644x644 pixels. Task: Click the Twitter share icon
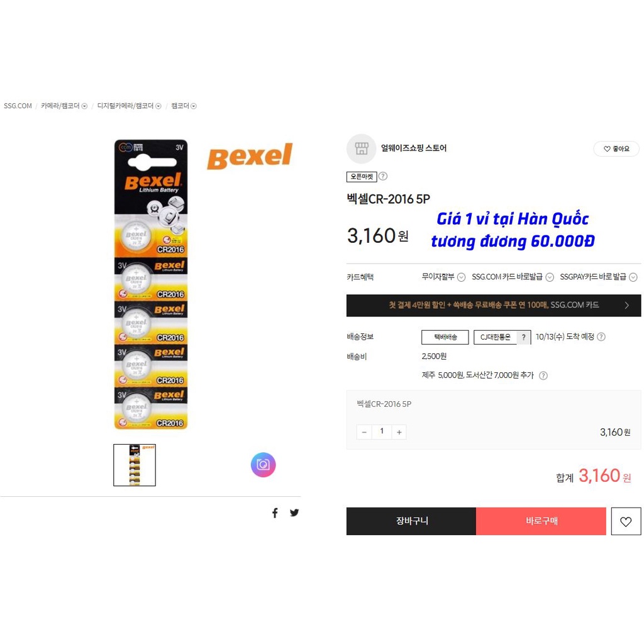point(294,513)
